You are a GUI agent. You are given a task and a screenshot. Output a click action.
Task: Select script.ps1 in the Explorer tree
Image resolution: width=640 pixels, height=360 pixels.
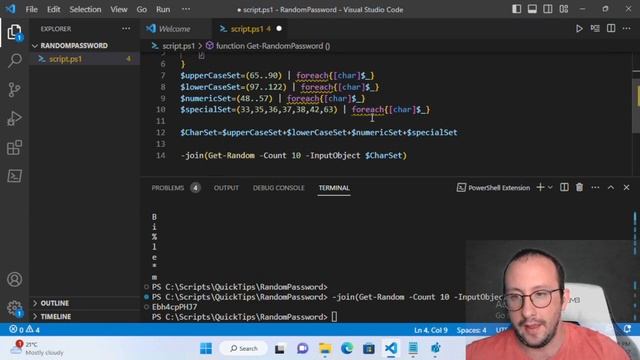(85, 59)
